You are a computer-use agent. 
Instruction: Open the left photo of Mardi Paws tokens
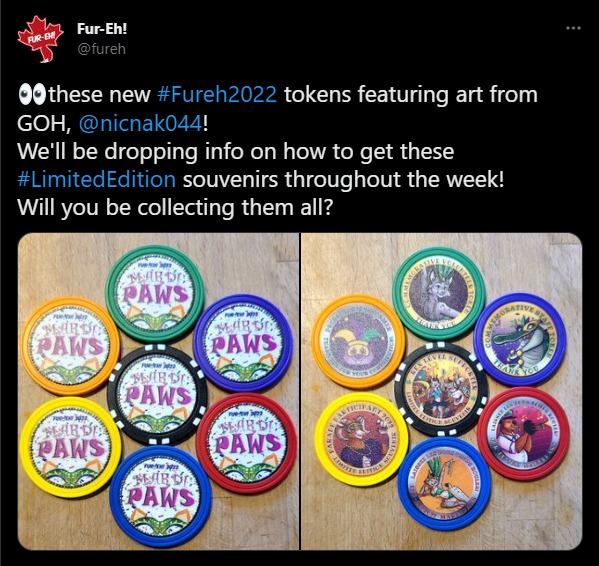coord(158,391)
